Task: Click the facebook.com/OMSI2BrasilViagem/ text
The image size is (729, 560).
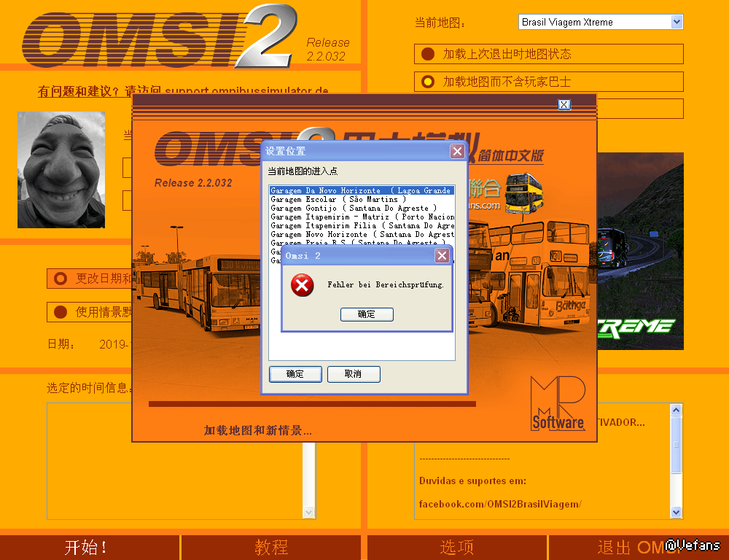Action: [500, 504]
